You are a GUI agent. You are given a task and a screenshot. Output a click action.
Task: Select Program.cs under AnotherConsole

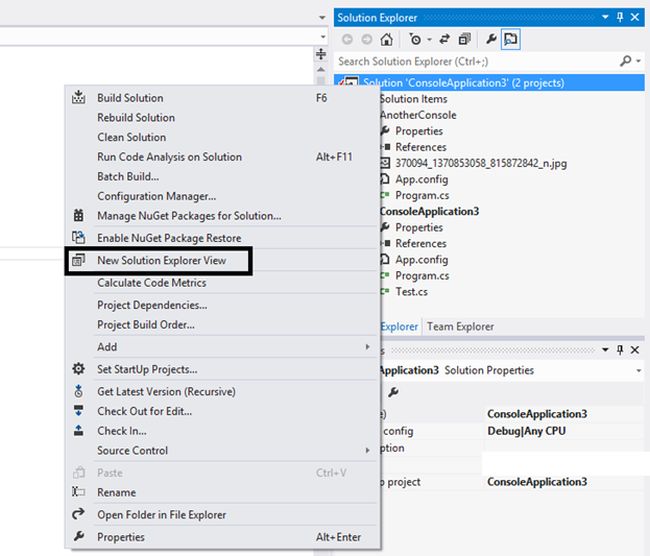coord(422,195)
